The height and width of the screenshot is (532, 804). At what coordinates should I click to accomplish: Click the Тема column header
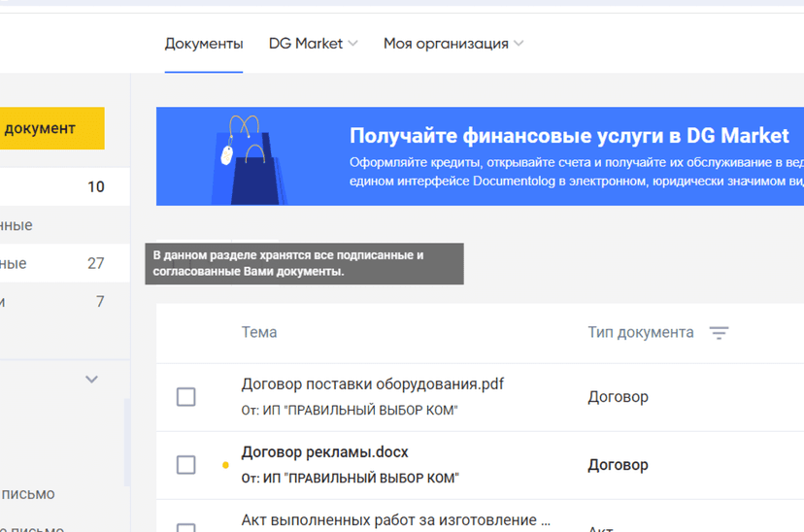pos(259,332)
